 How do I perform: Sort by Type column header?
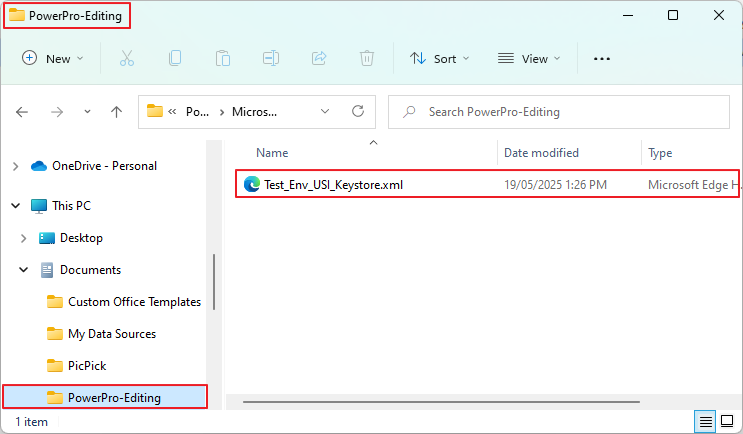(660, 153)
